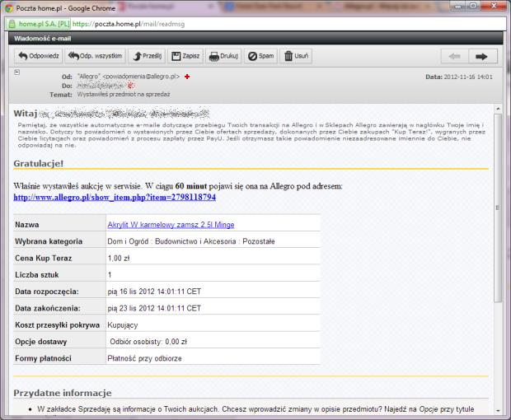Click the Formy płatności row label
Screen dimensions: 511x420
pos(43,358)
